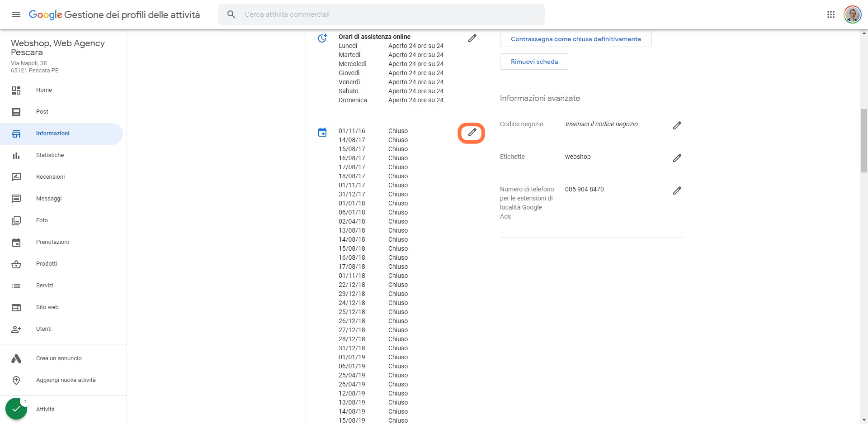Click the 01/11/16 date row
Screen dimensions: 868x424
373,131
